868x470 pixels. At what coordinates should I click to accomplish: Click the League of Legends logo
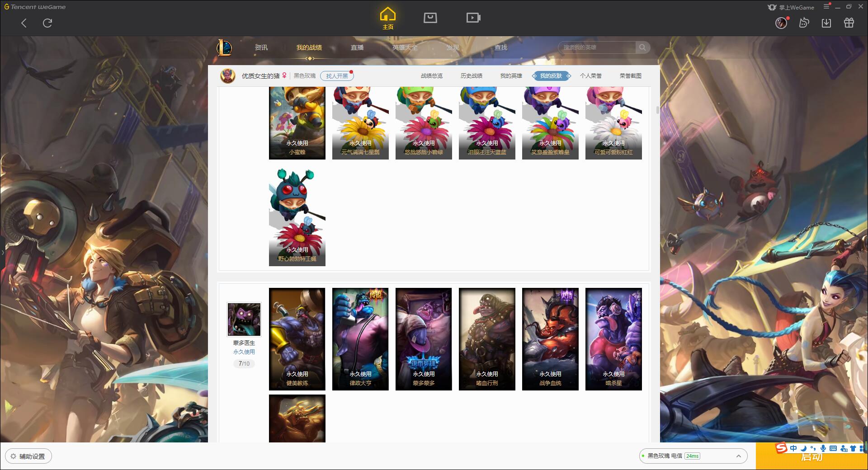click(x=224, y=47)
